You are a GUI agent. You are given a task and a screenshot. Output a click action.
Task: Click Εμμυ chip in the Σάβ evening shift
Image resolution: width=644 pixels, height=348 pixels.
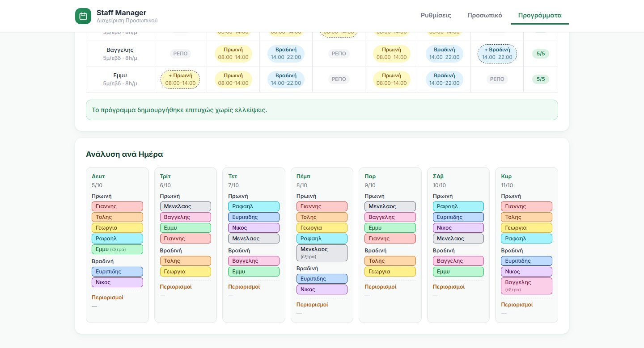click(458, 272)
